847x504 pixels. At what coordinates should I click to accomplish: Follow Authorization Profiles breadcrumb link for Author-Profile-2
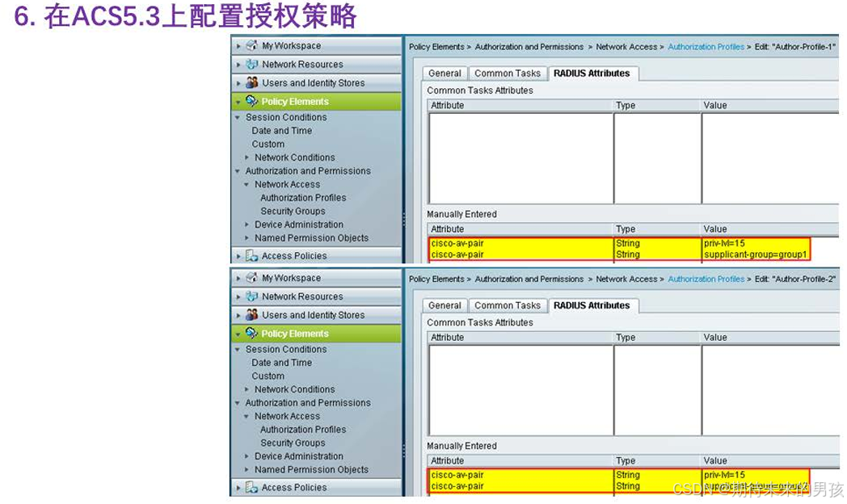point(706,279)
